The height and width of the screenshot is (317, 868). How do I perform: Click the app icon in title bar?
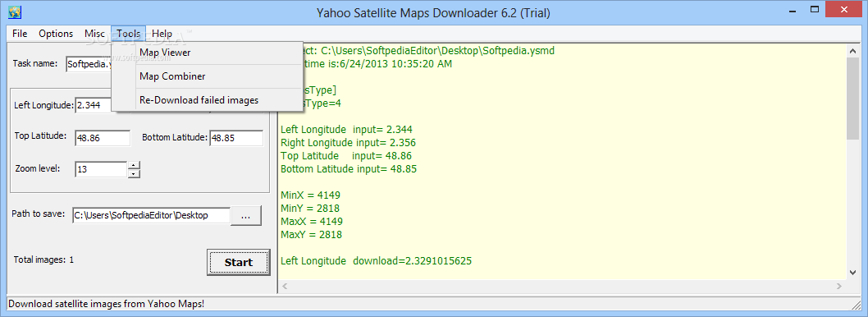[x=13, y=11]
